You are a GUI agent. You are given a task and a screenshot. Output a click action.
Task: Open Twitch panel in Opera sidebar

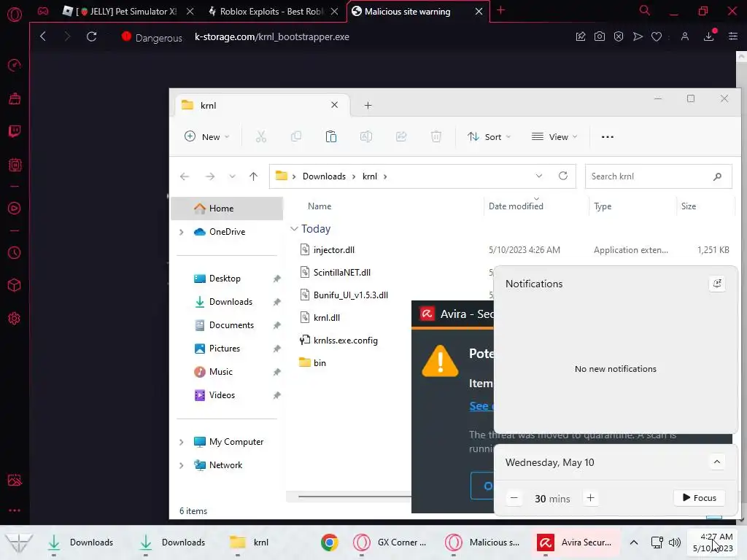tap(15, 131)
